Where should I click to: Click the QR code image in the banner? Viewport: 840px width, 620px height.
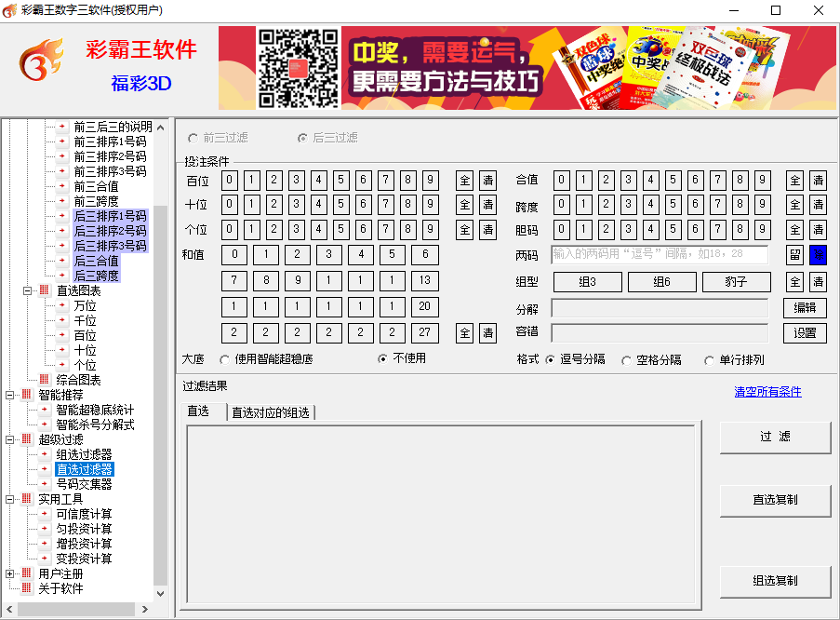point(299,68)
